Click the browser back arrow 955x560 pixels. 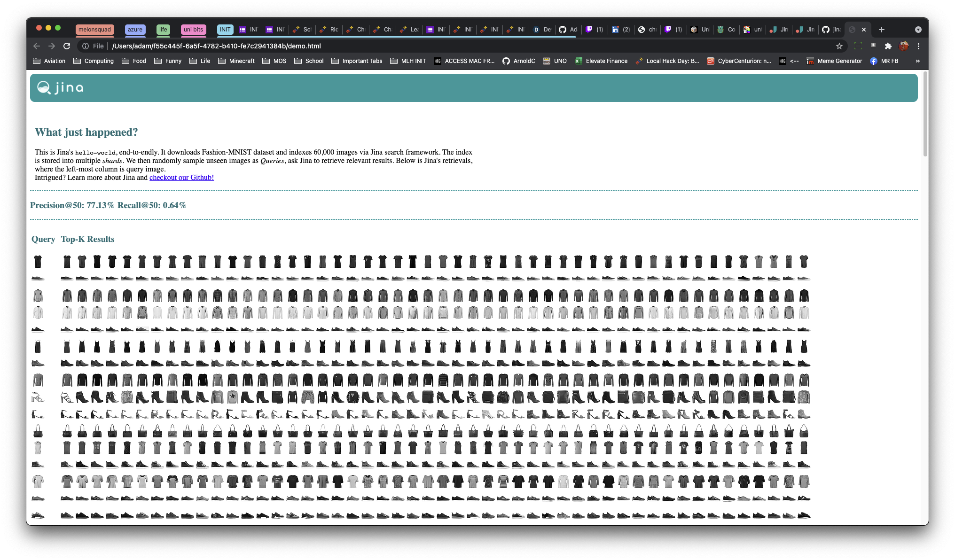tap(37, 46)
